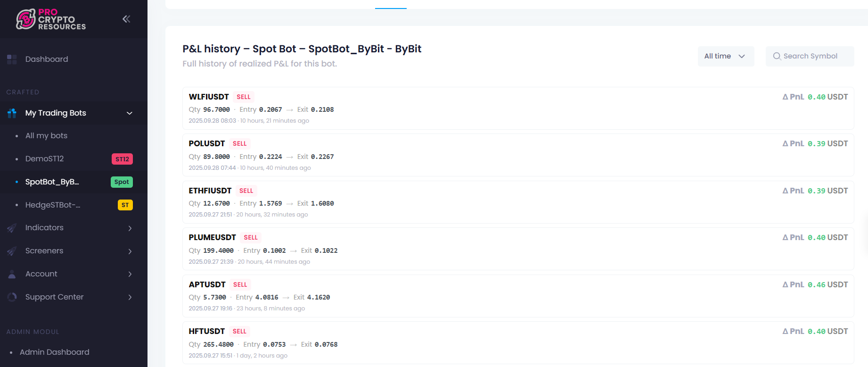Click the Pro Crypto Resources logo
This screenshot has height=367, width=868.
(x=51, y=19)
